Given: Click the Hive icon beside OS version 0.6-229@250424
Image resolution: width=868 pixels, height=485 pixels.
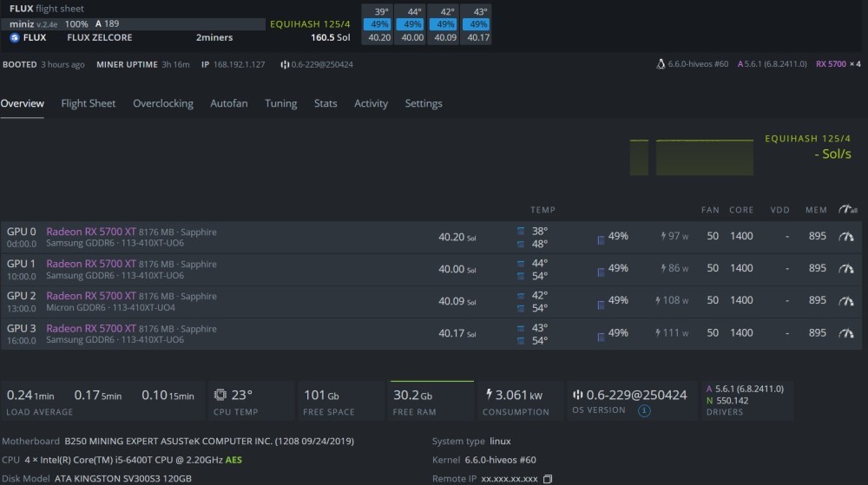Looking at the screenshot, I should point(578,394).
